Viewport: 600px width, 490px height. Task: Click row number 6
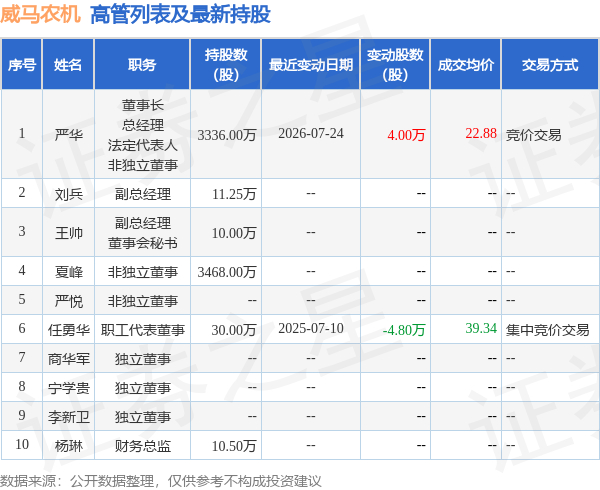[x=22, y=328]
